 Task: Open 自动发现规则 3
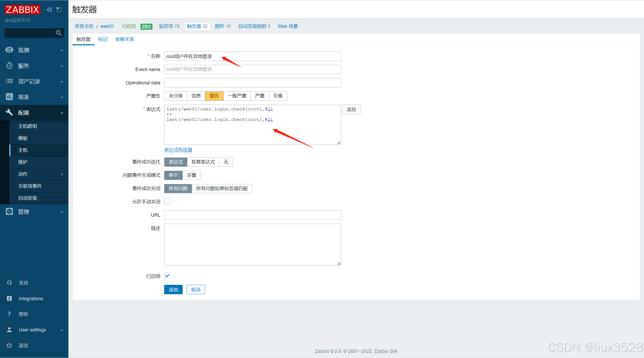coord(254,26)
